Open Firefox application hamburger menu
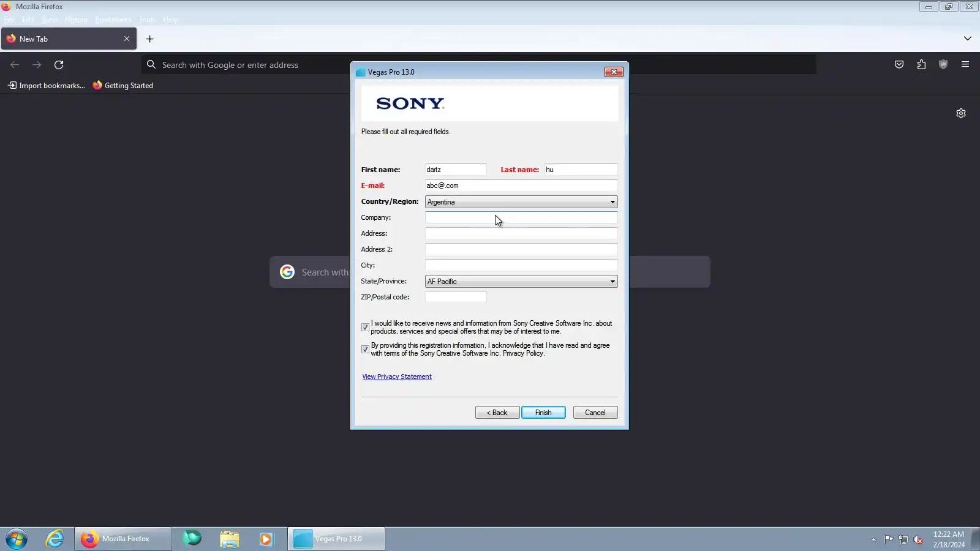Screen dimensions: 980x551 [x=965, y=65]
